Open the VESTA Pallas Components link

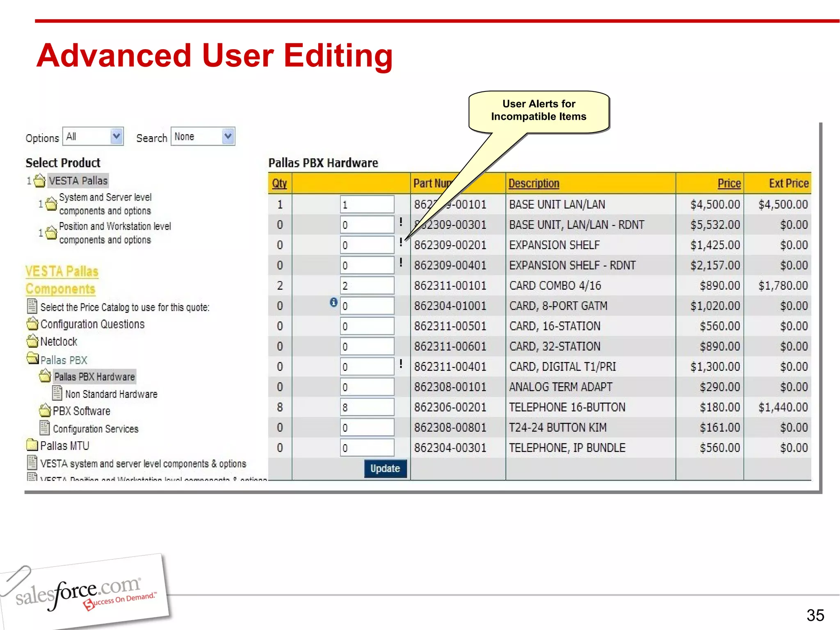62,280
